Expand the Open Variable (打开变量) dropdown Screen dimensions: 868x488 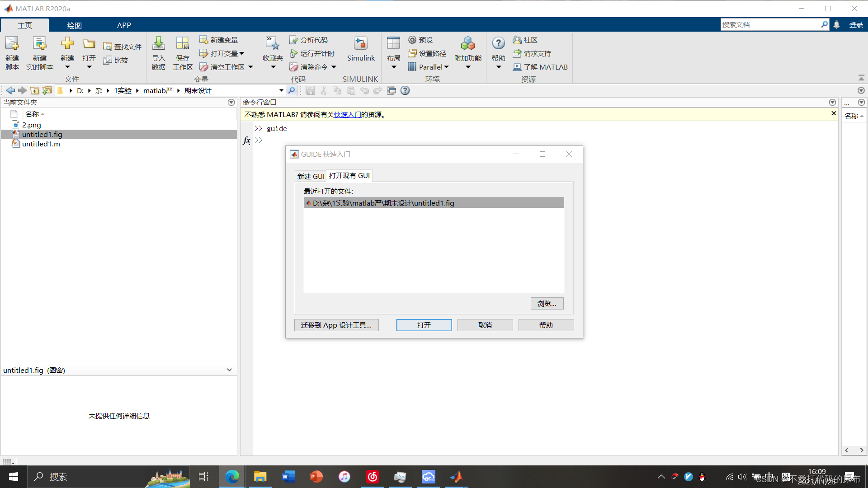(242, 53)
